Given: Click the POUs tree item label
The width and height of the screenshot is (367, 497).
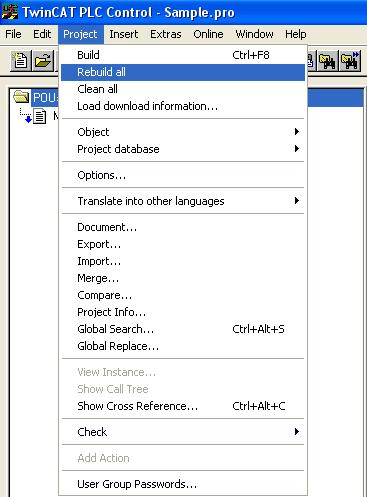Looking at the screenshot, I should pos(45,98).
